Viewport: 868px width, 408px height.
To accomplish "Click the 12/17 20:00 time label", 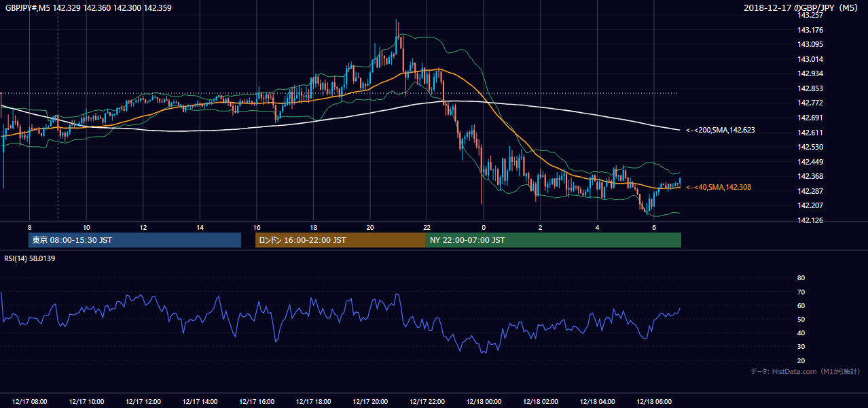I will [x=370, y=402].
